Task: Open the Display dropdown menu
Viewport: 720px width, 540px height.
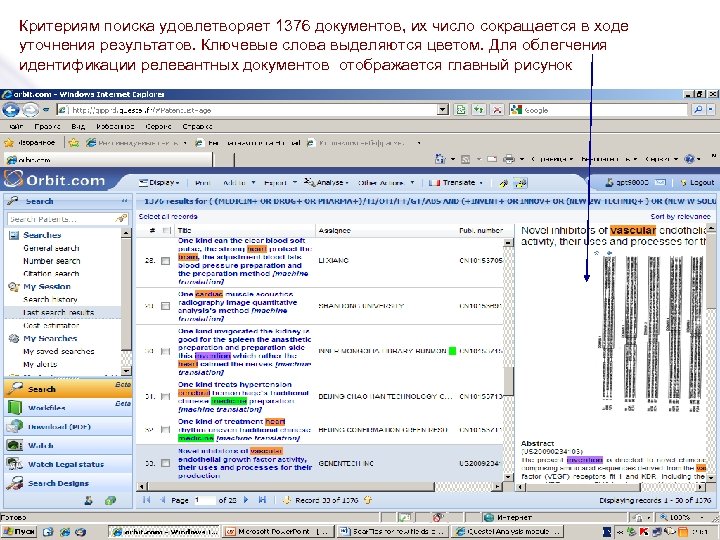Action: tap(159, 183)
